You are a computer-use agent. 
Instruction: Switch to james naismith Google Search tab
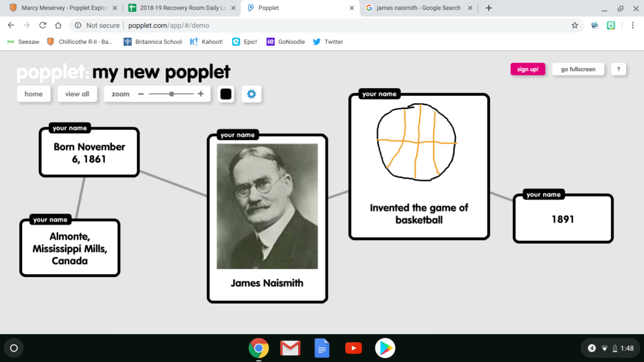point(418,8)
